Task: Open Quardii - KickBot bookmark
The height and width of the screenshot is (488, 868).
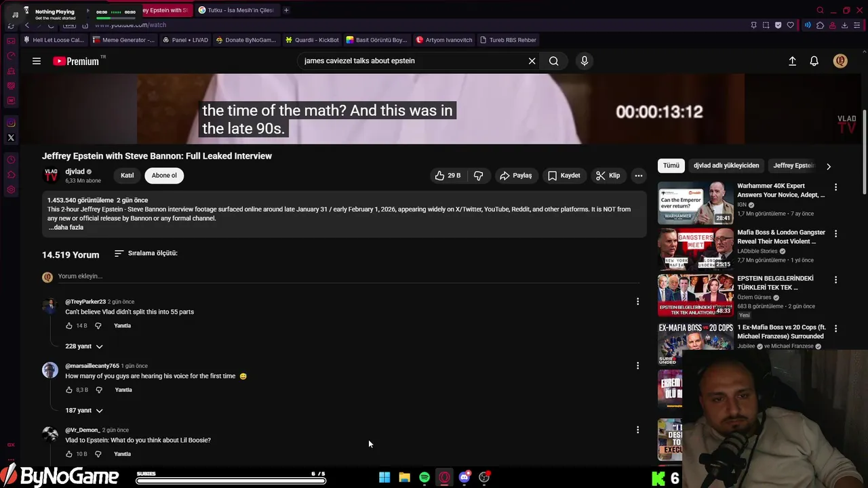Action: [x=312, y=40]
